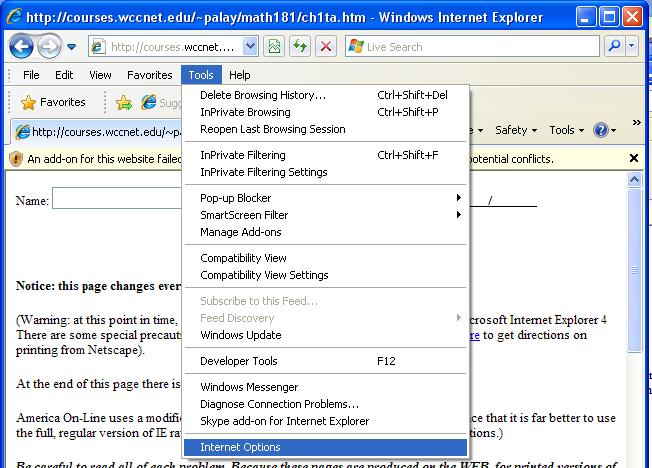Choose Delete Browsing History menu entry

pyautogui.click(x=263, y=95)
